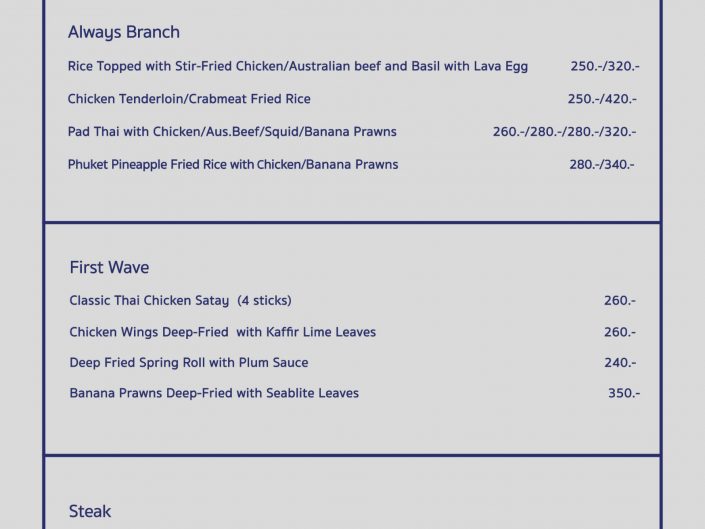Select Deep Fried Spring Roll with Plum Sauce
705x529 pixels.
click(188, 362)
